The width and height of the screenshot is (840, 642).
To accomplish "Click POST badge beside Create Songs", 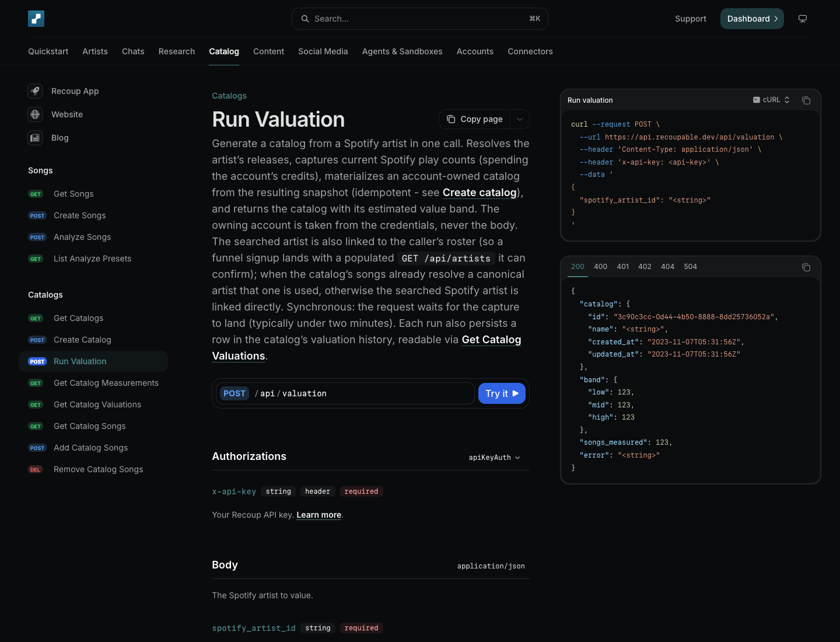I will pyautogui.click(x=37, y=216).
